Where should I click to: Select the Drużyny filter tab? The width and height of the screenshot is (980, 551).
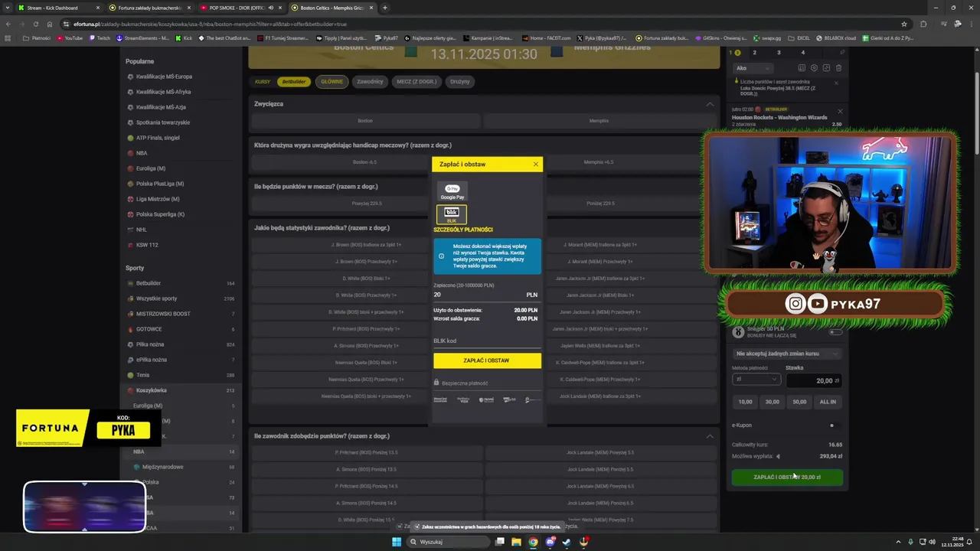click(x=460, y=81)
